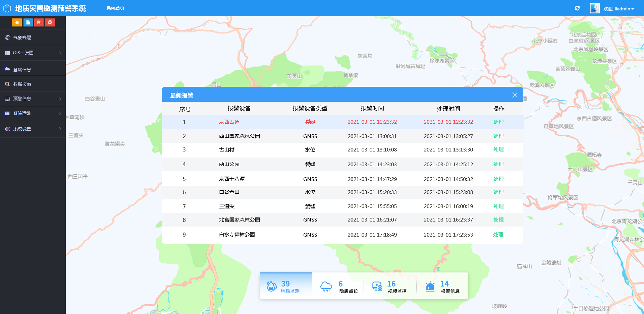Screen dimensions: 644x314
Task: Expand the GIS一张图 sidebar menu
Action: pos(33,53)
